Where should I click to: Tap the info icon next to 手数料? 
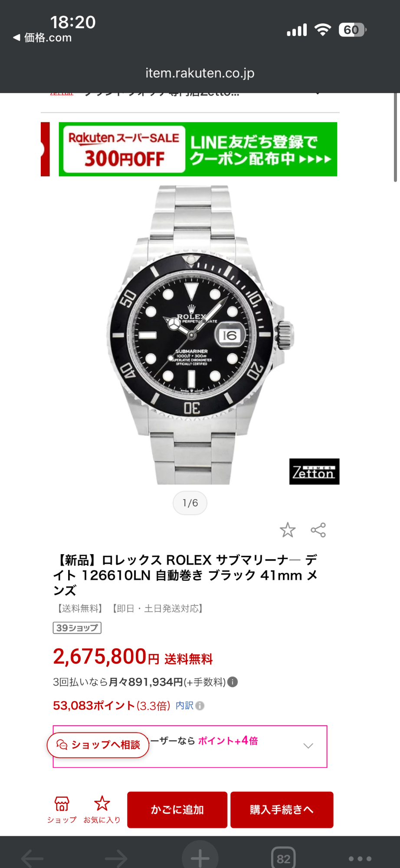[x=233, y=682]
